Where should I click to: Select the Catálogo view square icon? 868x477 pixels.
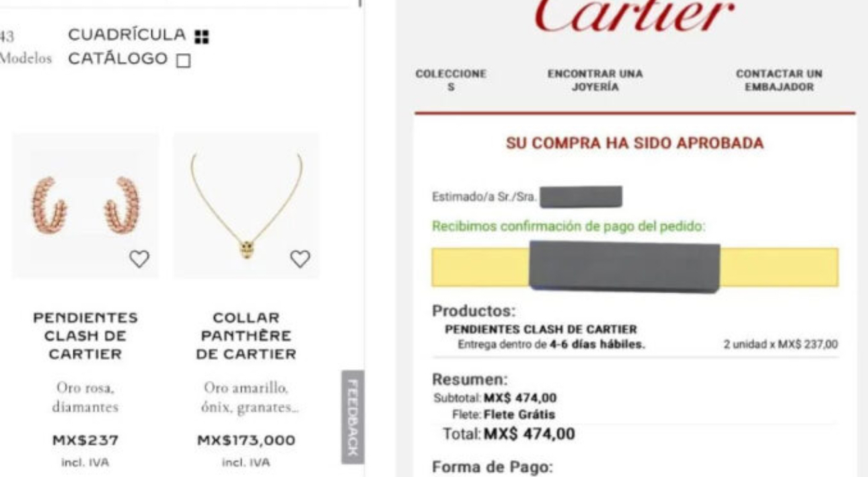[x=183, y=61]
